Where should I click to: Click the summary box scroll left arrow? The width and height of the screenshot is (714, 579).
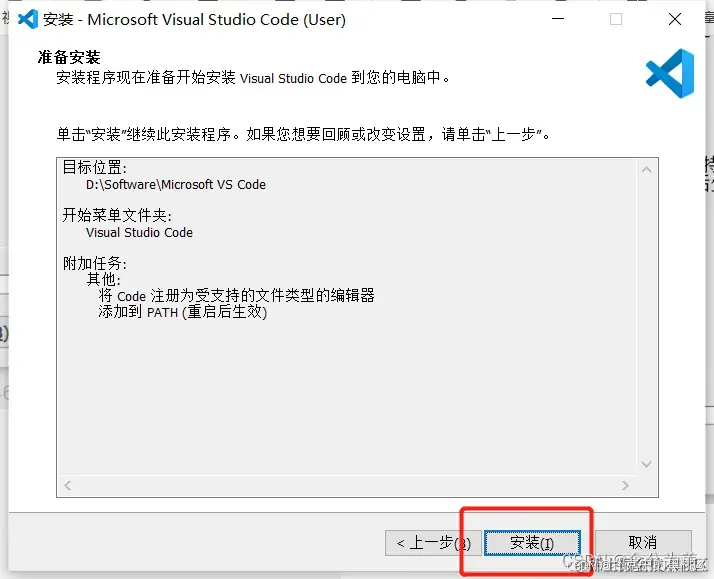[x=68, y=485]
